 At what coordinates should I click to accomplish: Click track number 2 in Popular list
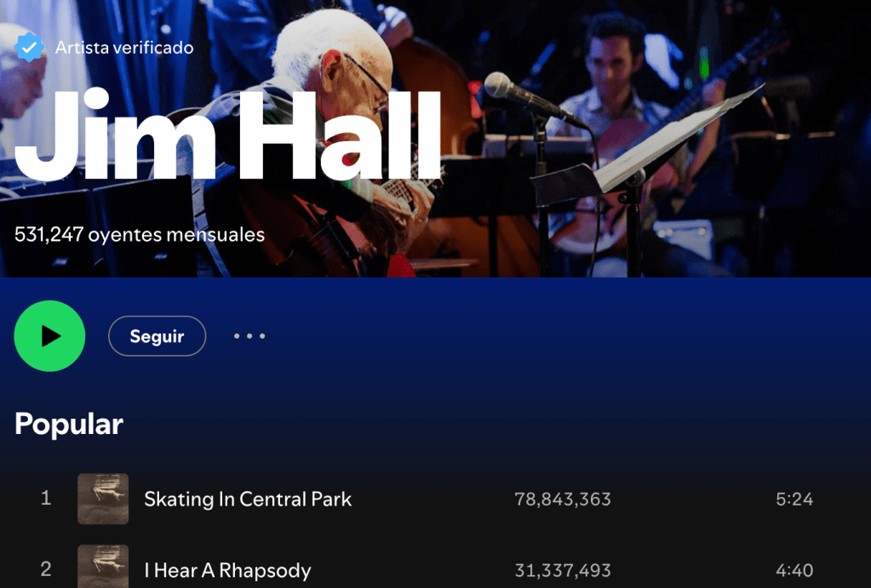46,569
